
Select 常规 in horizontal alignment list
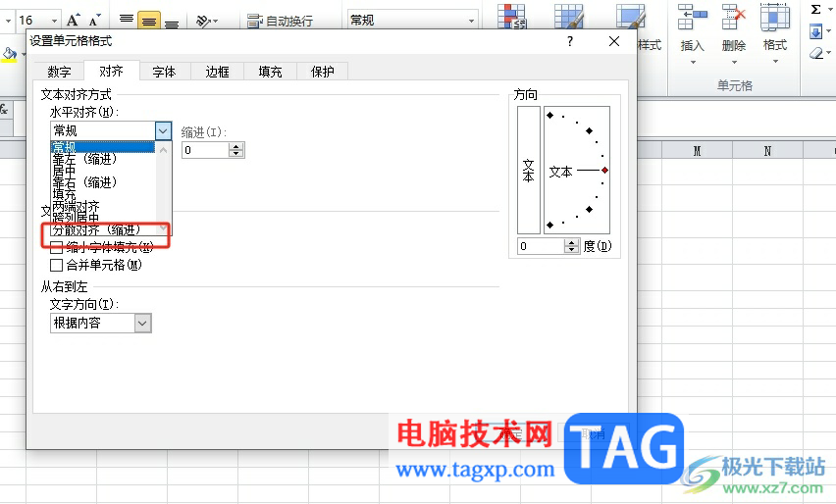pyautogui.click(x=102, y=147)
